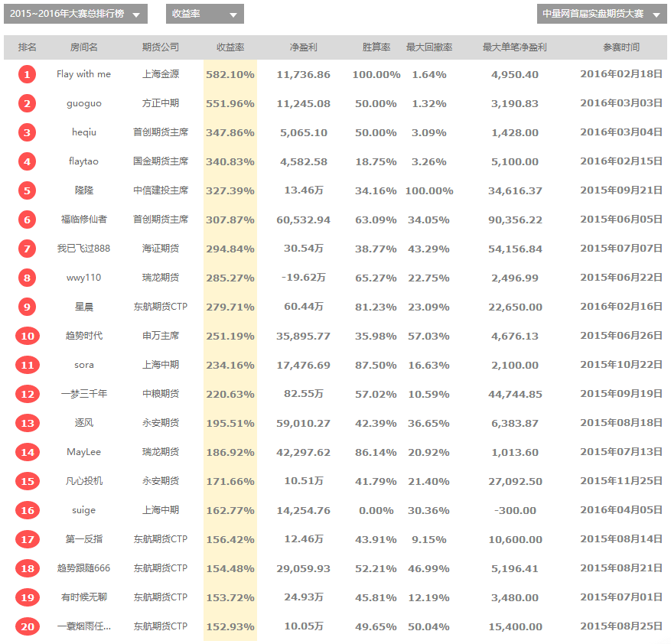Click the 最大单笔净盈利 column header

click(x=515, y=47)
